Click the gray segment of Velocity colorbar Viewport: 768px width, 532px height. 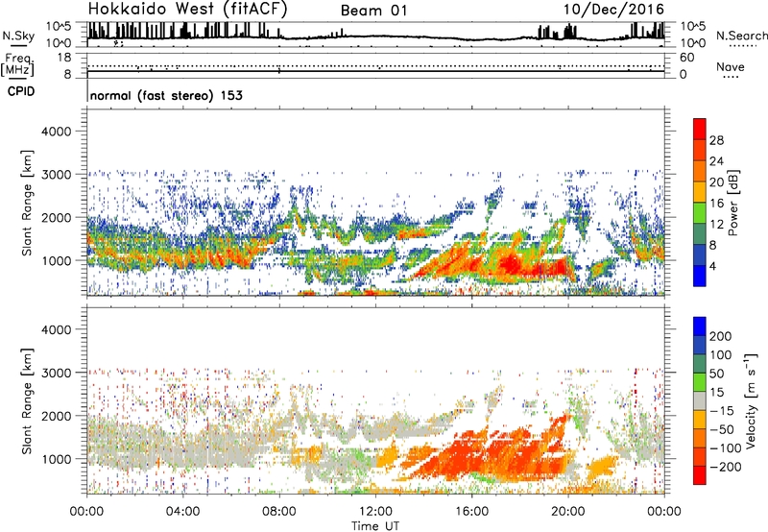click(x=700, y=400)
